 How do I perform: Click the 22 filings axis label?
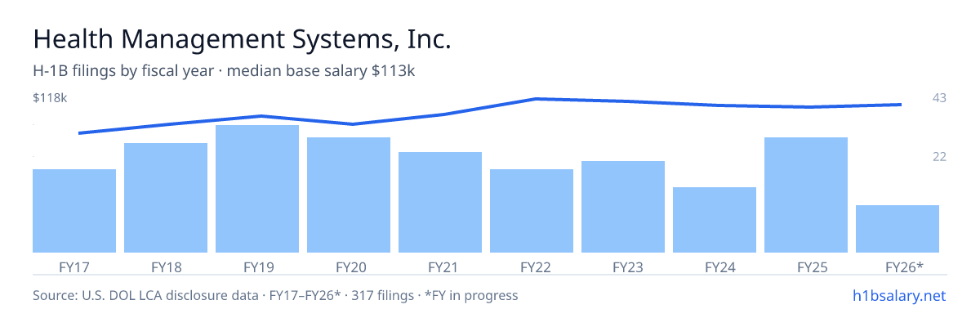point(939,156)
